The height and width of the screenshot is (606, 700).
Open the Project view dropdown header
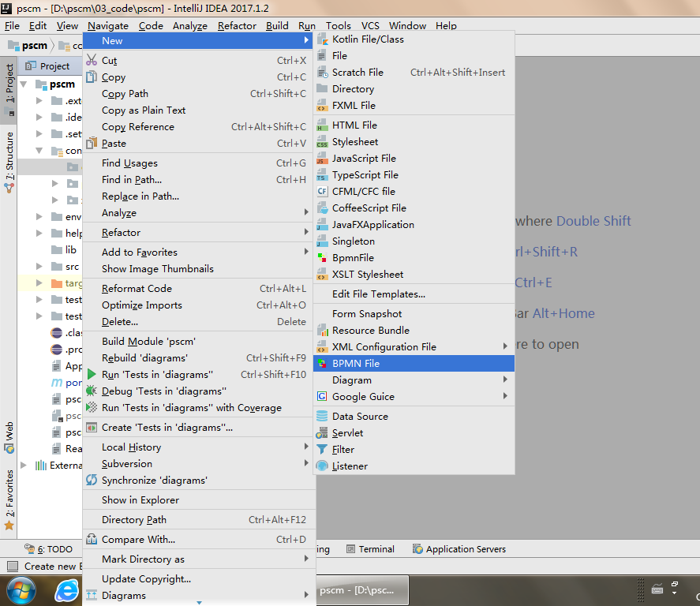coord(48,66)
